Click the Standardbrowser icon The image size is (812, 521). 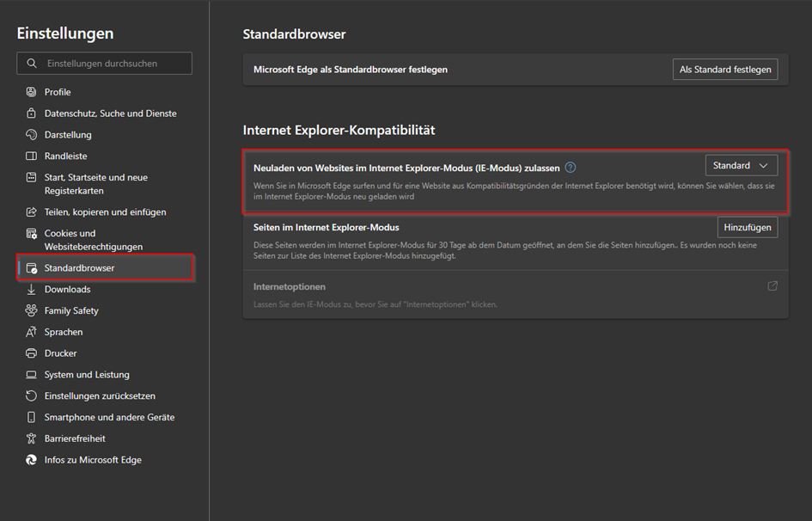[x=32, y=267]
